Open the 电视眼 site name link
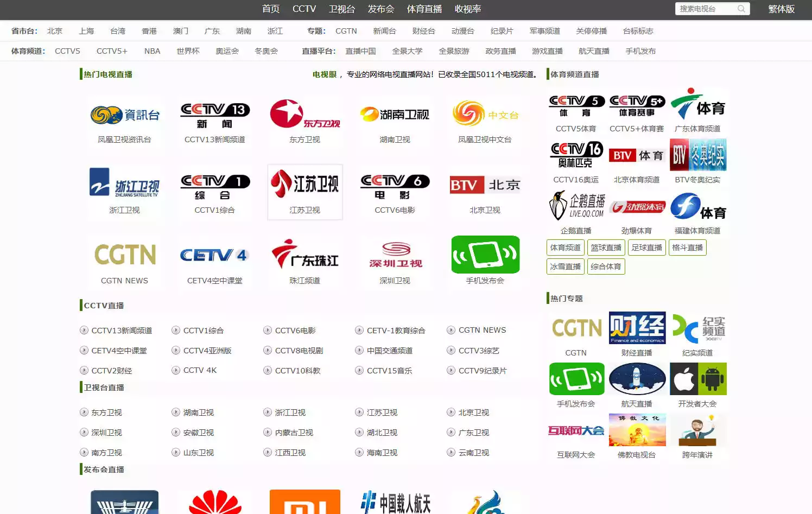The height and width of the screenshot is (514, 812). pyautogui.click(x=325, y=74)
